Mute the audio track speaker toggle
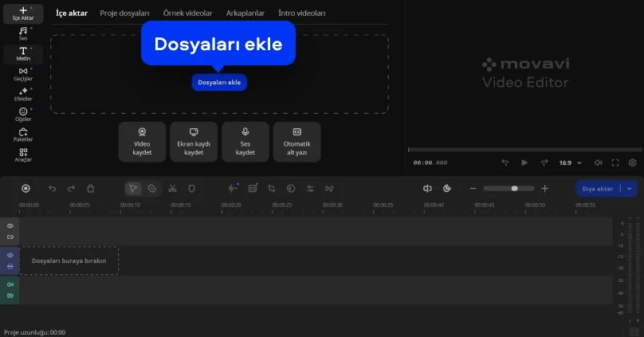Screen dimensions: 644x337 10,284
